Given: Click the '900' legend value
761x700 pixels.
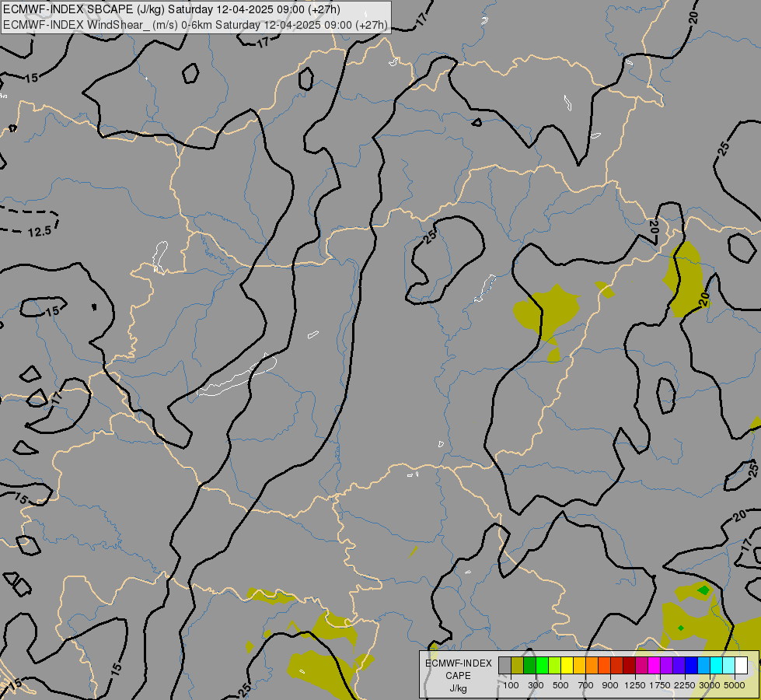Looking at the screenshot, I should (610, 685).
